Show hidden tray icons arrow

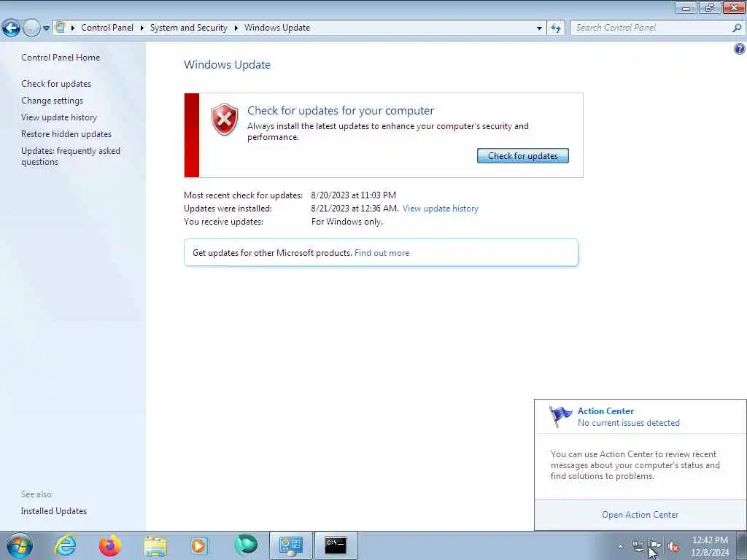tap(620, 547)
